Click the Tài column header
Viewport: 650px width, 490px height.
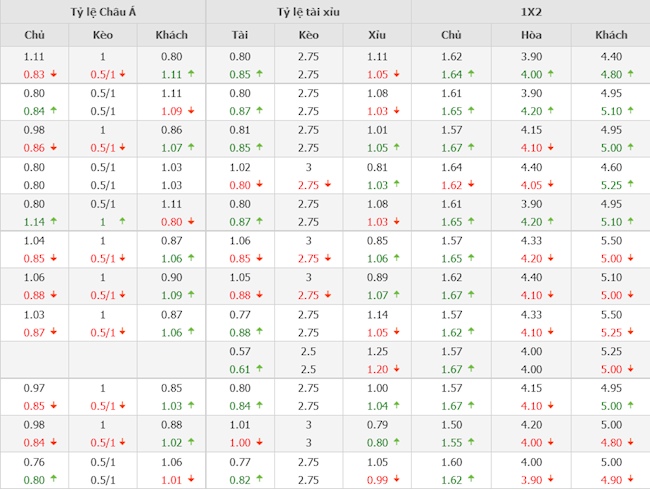point(240,35)
